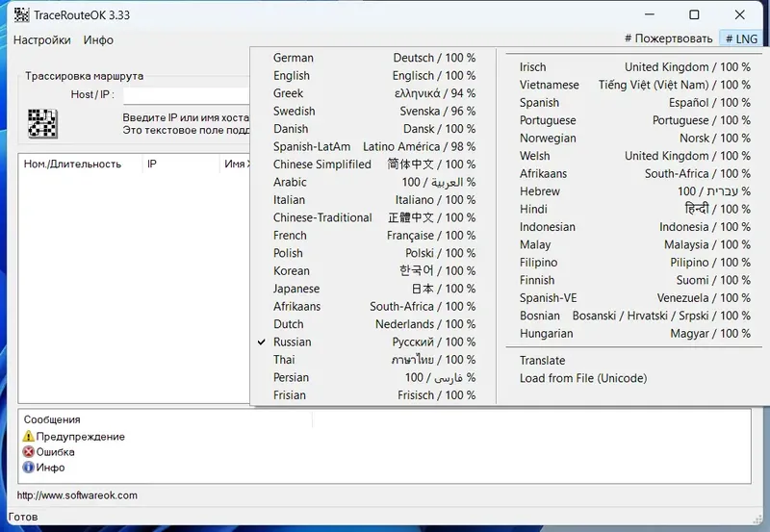Select Hindi language
The image size is (770, 532).
634,209
